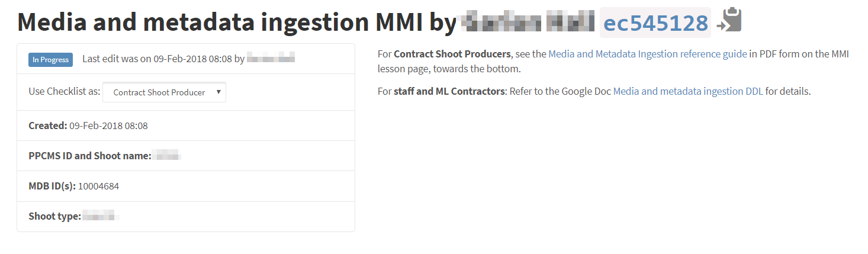This screenshot has width=868, height=254.
Task: Click the PPCMS ID and Shoot name label
Action: pos(90,156)
